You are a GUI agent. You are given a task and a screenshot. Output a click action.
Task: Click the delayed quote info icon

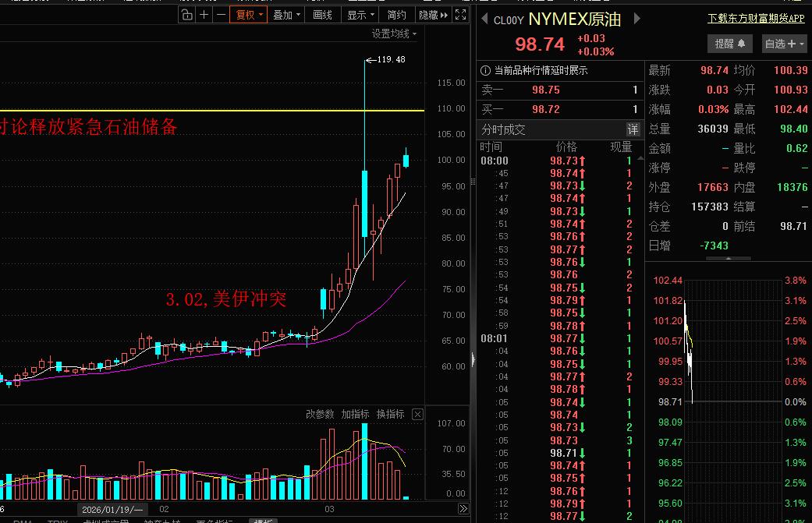pos(485,70)
